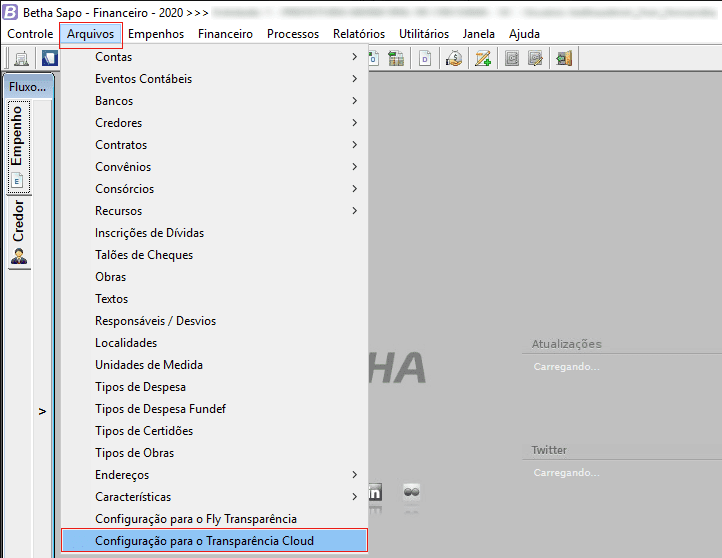
Task: Click the '>' expand arrow on side panel
Action: 42,411
